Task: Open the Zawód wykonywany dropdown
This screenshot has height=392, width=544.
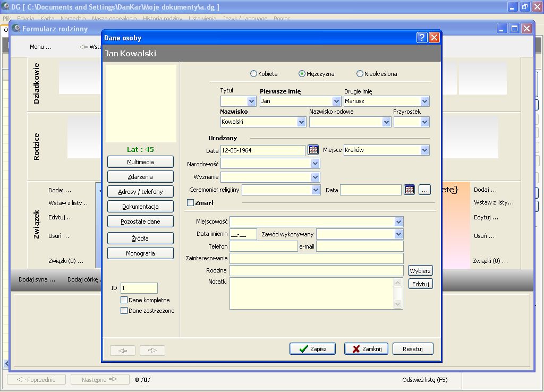Action: [398, 234]
